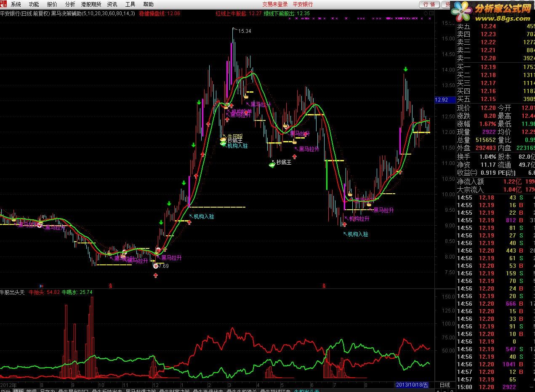
Task: Click the 14:55 tick row with volume 812
Action: (496, 220)
